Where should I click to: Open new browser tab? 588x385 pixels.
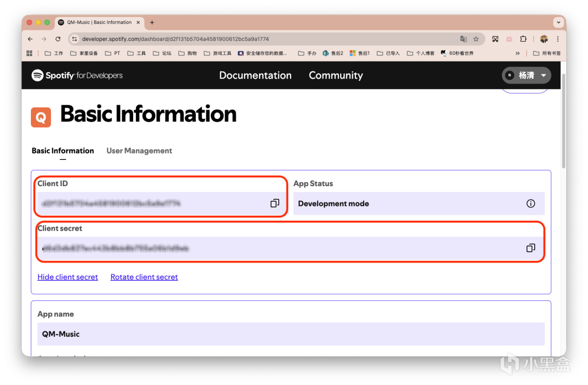(x=152, y=23)
